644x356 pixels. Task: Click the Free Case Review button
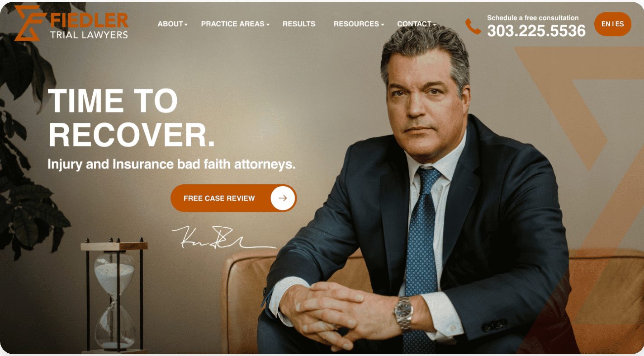coord(234,198)
